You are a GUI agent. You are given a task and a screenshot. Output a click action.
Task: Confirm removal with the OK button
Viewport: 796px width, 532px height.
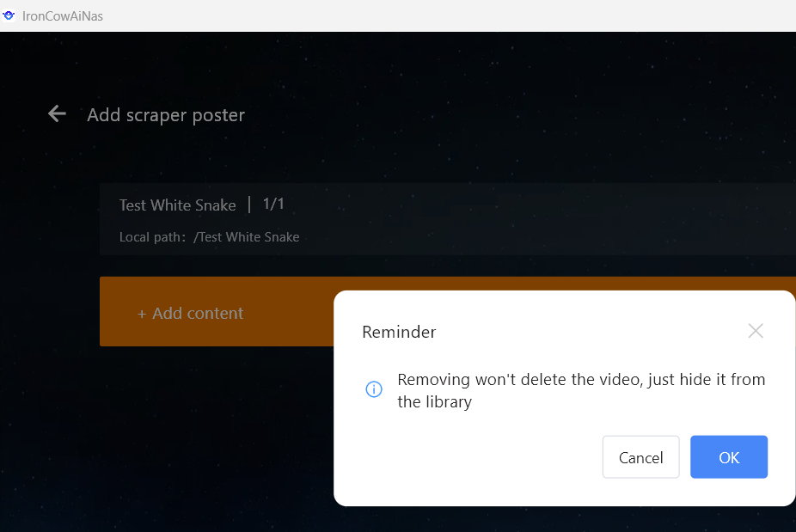pos(728,457)
